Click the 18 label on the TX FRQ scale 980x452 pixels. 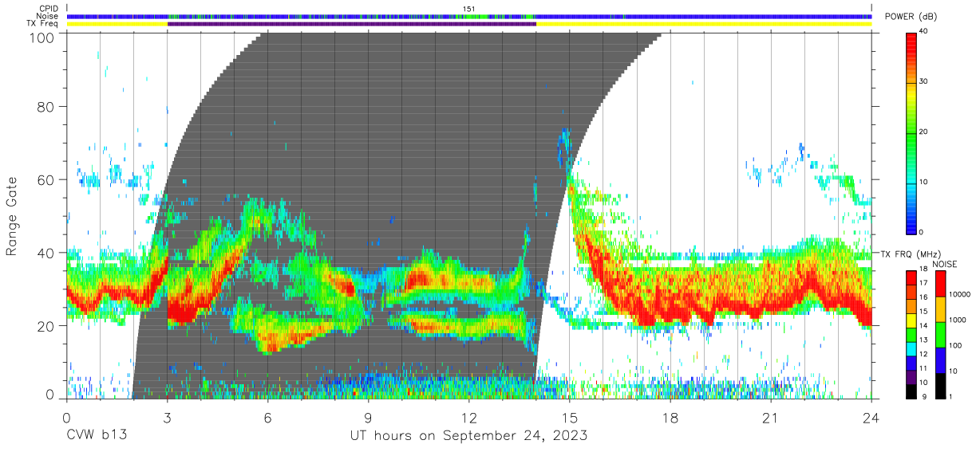(923, 269)
